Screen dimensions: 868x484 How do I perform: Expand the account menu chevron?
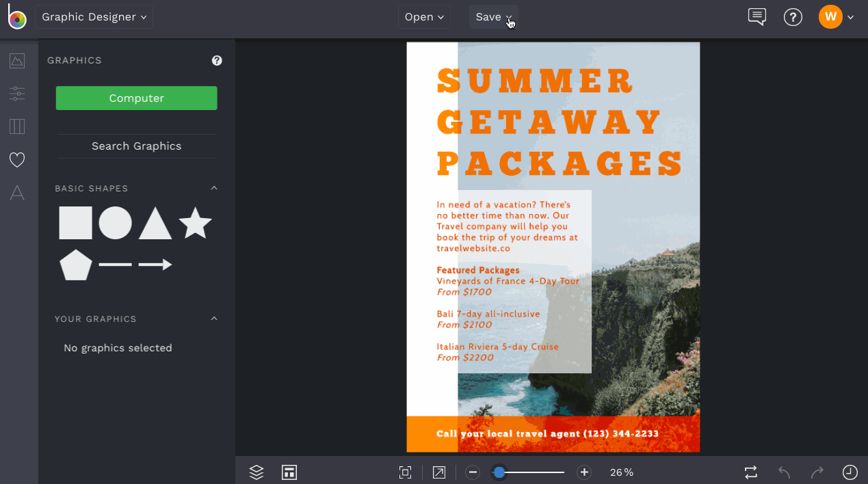[851, 17]
